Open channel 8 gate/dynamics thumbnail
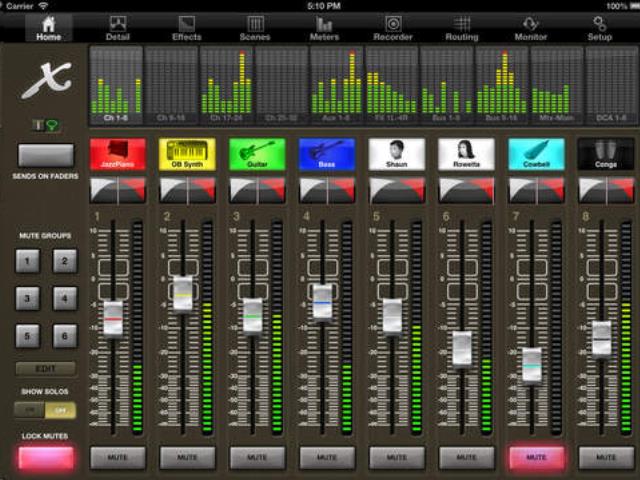This screenshot has height=480, width=640. [606, 190]
